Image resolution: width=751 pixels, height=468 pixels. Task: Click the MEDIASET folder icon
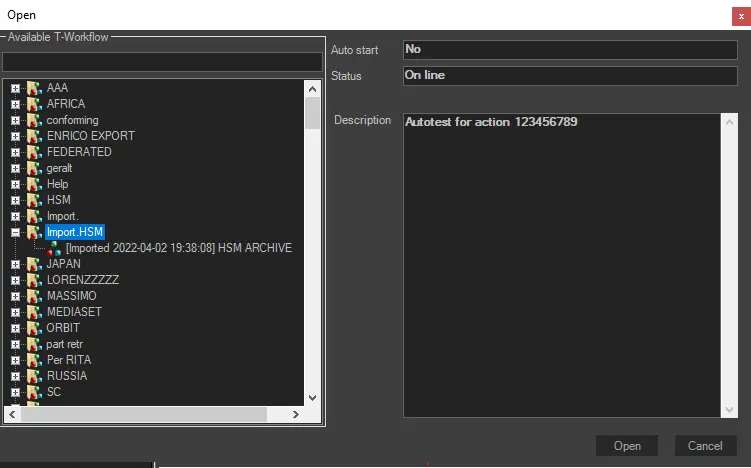point(34,312)
